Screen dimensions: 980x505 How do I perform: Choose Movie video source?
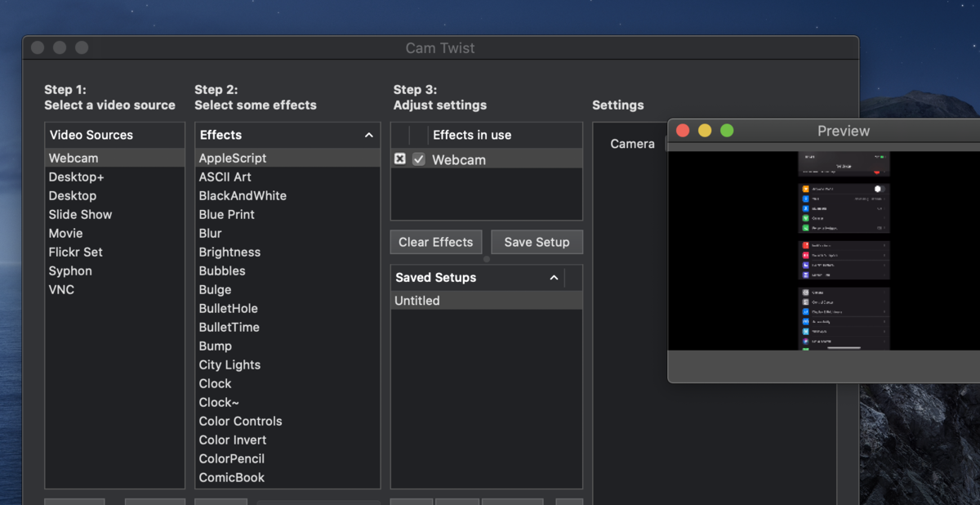[x=115, y=233]
